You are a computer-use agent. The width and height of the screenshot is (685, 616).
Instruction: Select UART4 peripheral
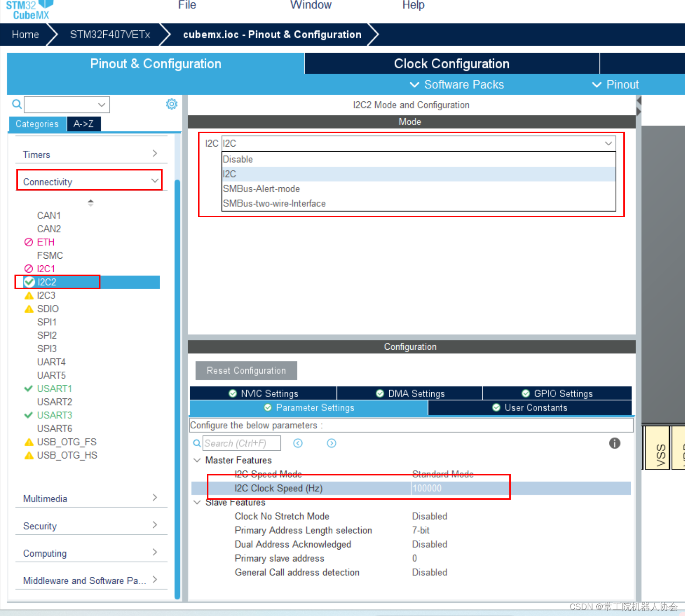51,362
